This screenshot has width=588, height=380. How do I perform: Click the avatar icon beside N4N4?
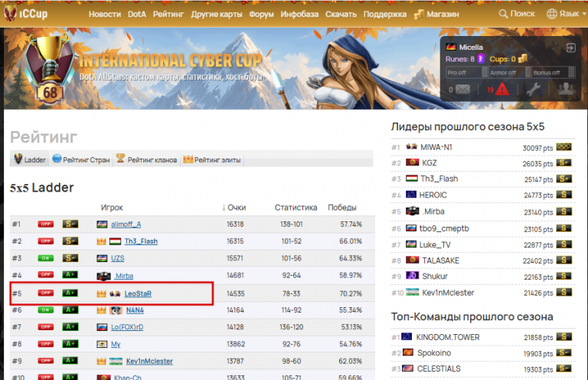(116, 310)
